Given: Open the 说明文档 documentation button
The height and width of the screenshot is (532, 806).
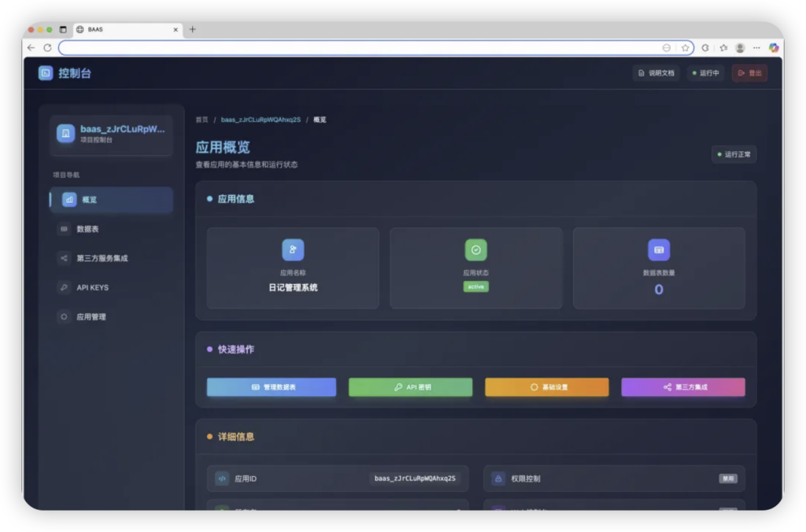Looking at the screenshot, I should [x=656, y=73].
